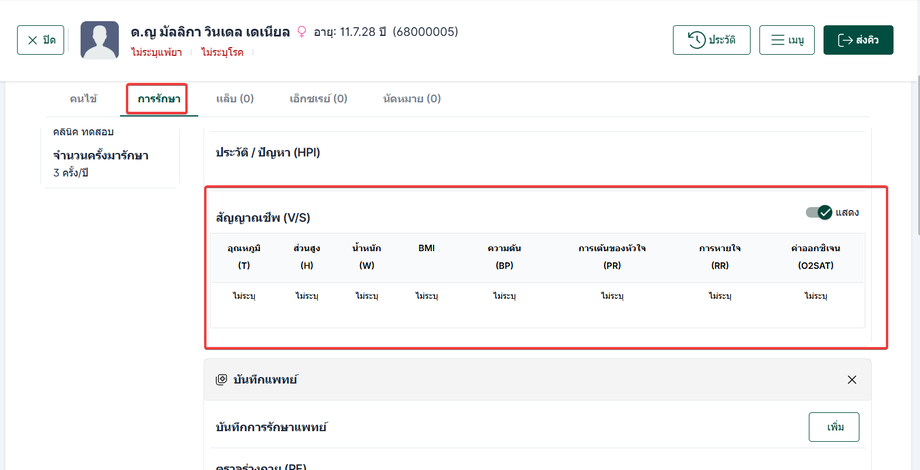Click the hamburger lines icon in เมนู
Viewport: 920px width, 470px height.
coord(778,40)
